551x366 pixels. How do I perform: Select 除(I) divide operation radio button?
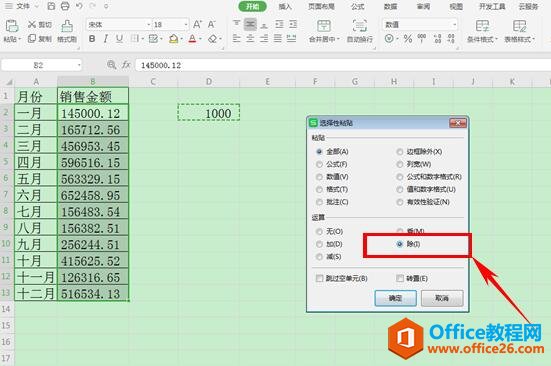(x=400, y=244)
